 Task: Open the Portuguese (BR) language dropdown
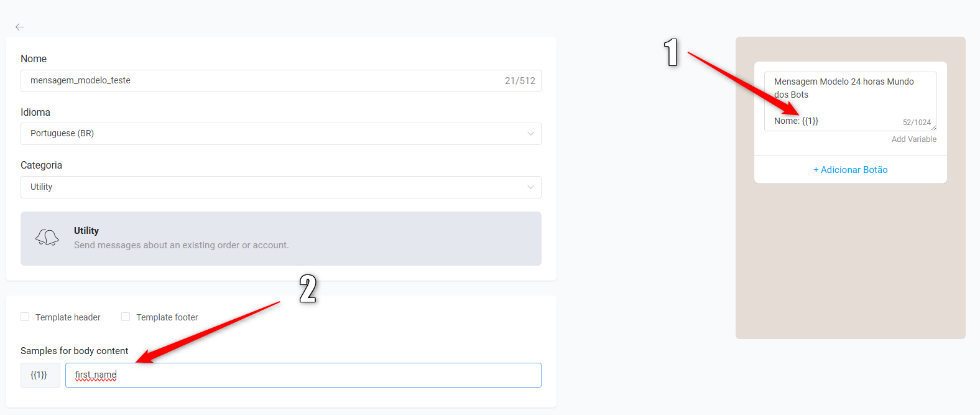coord(281,134)
